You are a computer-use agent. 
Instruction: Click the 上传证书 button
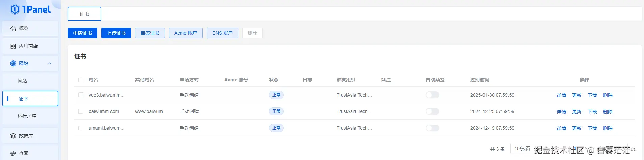(x=116, y=33)
